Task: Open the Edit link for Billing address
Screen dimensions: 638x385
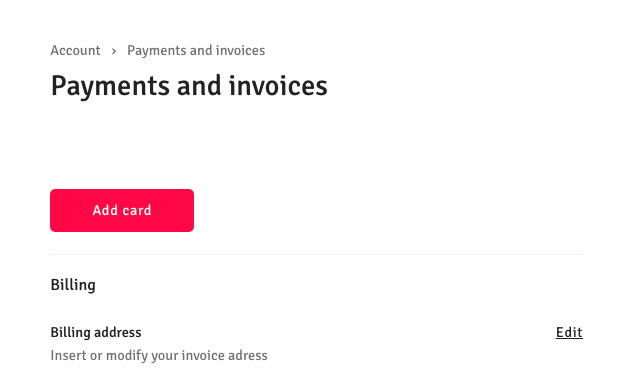Action: point(569,332)
